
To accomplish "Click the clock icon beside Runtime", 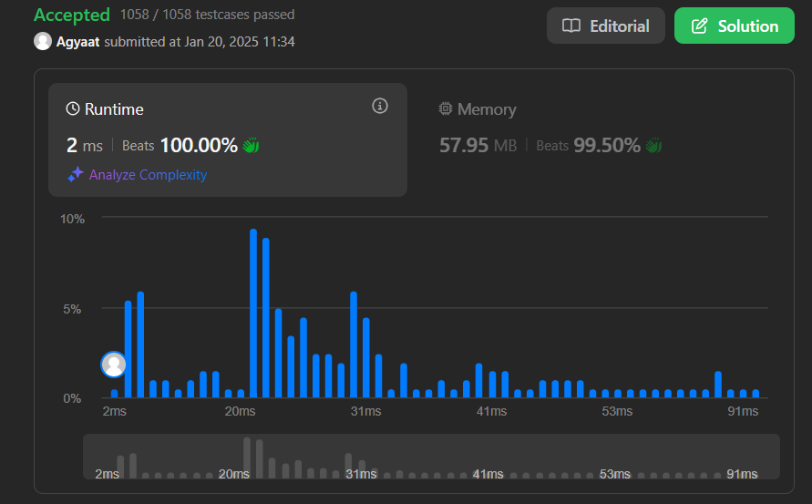I will (73, 109).
